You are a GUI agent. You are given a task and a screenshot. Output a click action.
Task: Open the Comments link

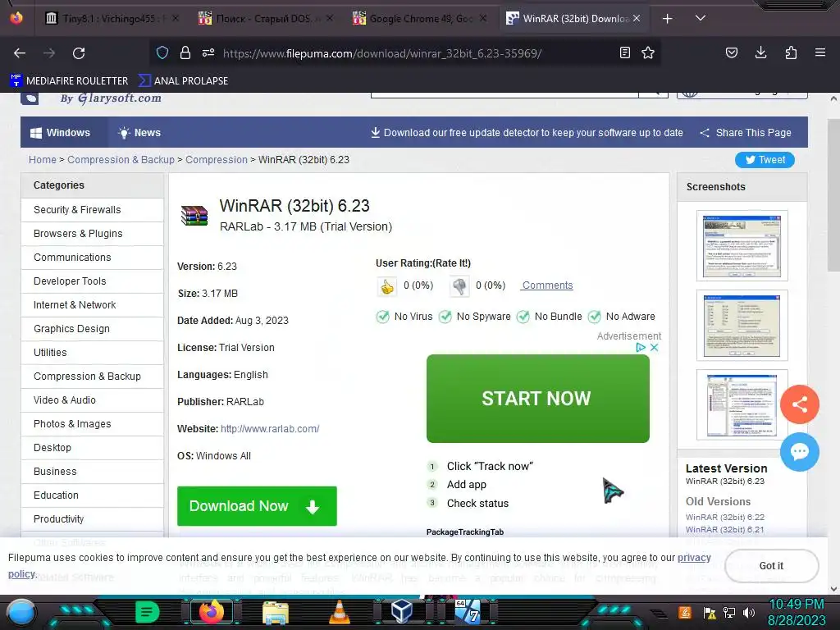coord(547,285)
